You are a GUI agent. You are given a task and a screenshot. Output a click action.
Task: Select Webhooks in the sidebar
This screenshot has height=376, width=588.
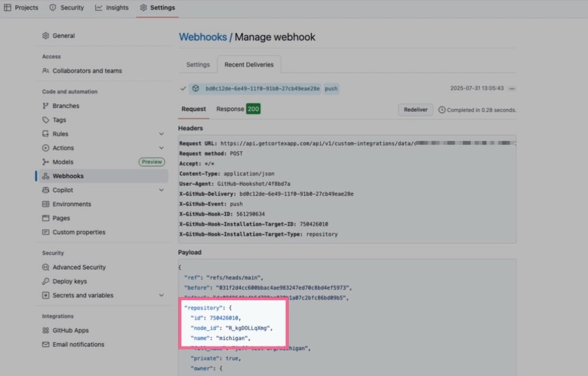coord(103,176)
